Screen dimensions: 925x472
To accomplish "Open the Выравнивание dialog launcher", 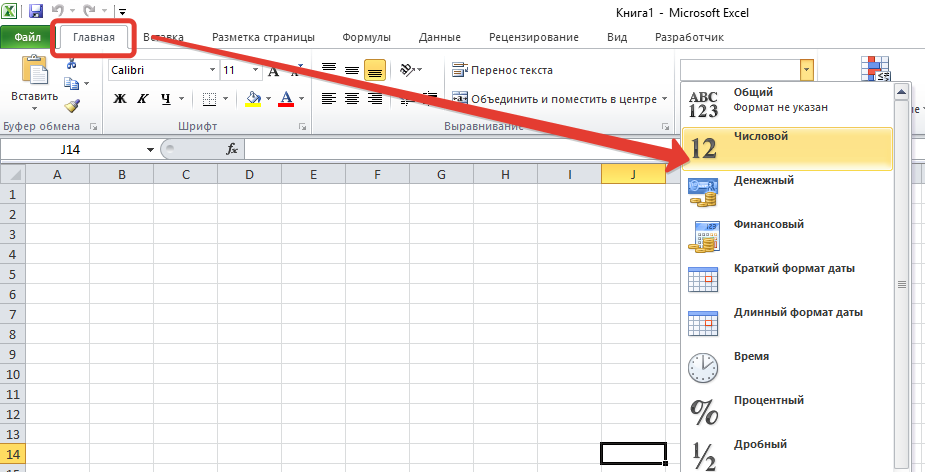I will click(665, 127).
